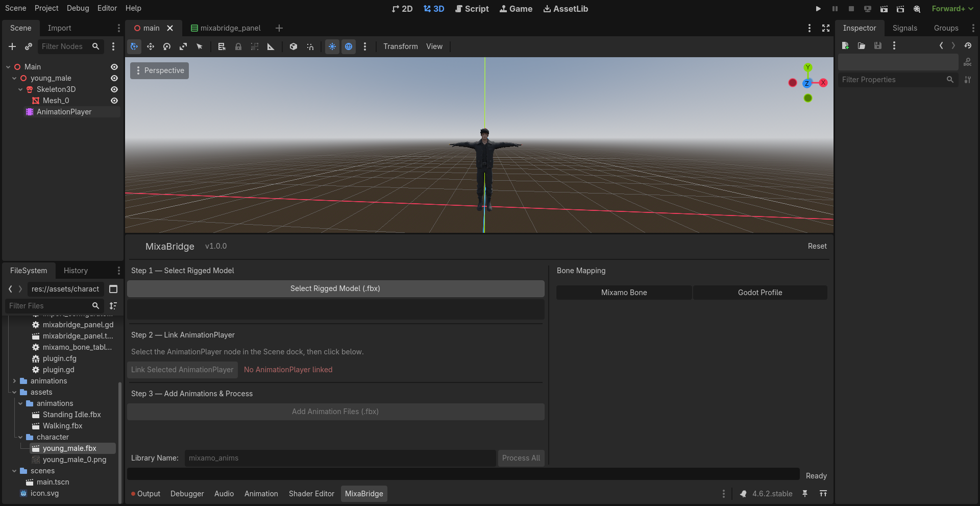Click the Use Local Space cube icon

click(x=293, y=46)
